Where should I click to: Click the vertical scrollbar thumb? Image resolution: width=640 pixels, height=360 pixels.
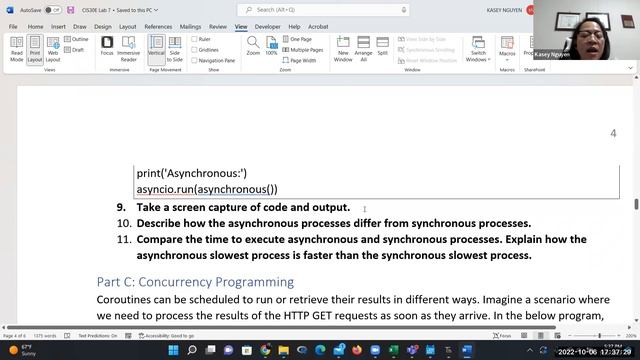[636, 204]
